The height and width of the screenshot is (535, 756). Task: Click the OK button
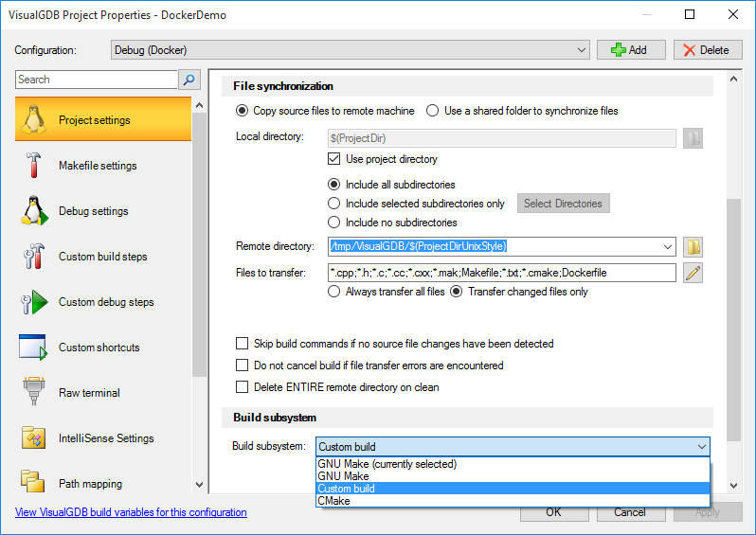(554, 513)
